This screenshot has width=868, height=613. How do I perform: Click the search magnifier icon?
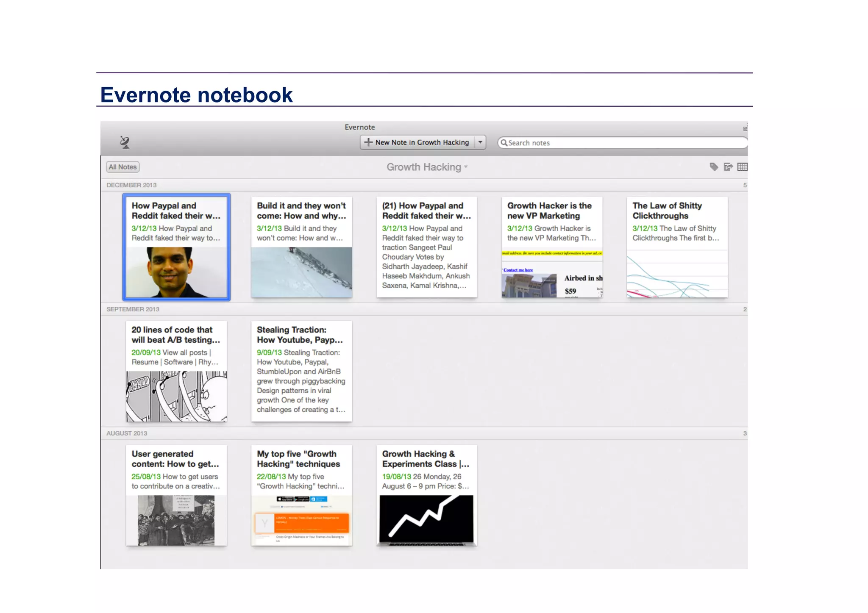click(x=504, y=143)
